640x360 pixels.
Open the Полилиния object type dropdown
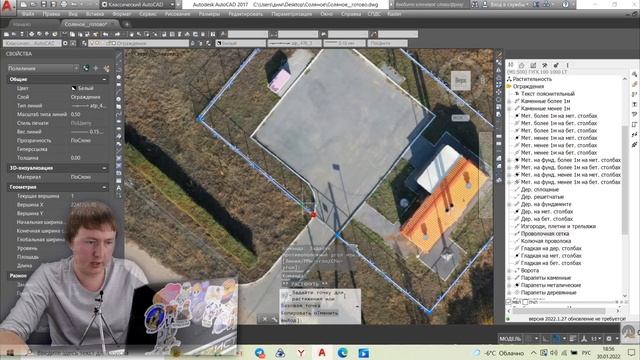click(x=43, y=68)
